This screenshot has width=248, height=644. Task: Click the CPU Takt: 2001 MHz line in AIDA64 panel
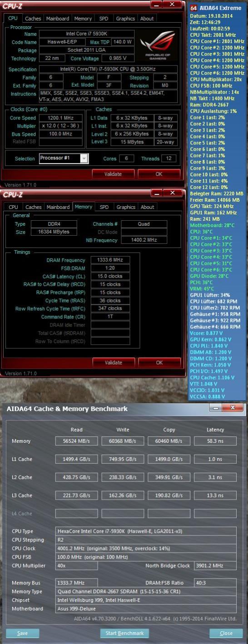point(212,35)
